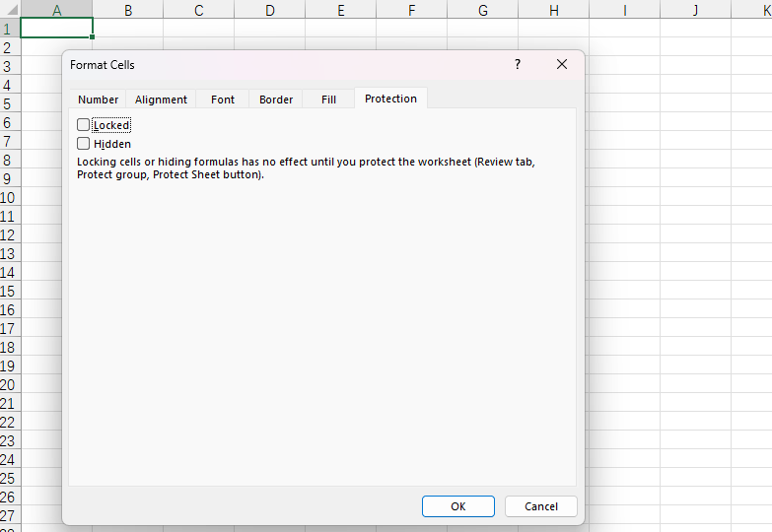Click the Format Cells title text
The height and width of the screenshot is (532, 772).
[103, 65]
